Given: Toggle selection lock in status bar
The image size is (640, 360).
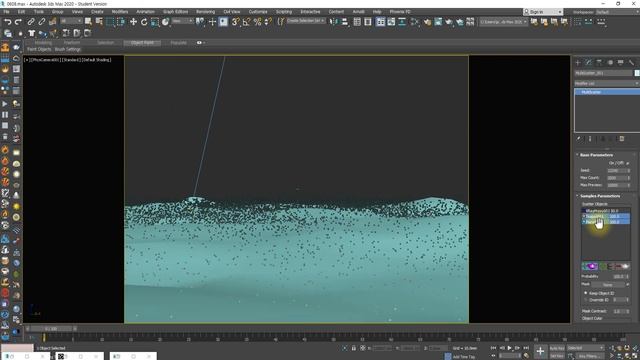Looking at the screenshot, I should tap(354, 348).
